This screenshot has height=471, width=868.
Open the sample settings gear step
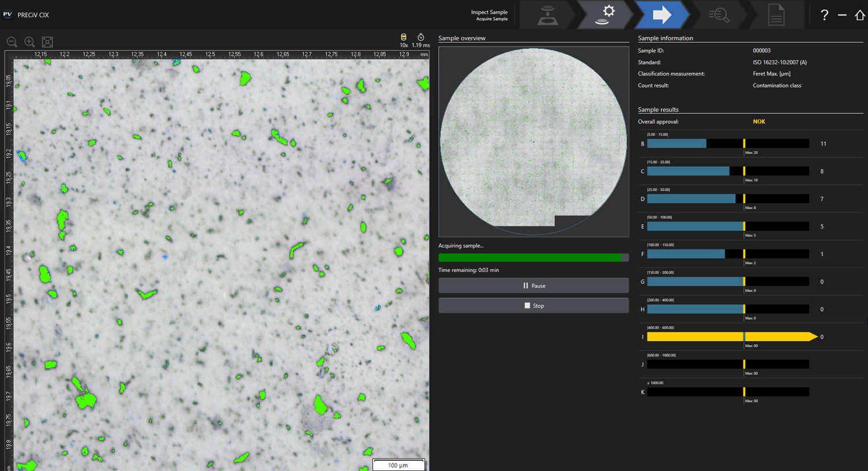coord(604,15)
